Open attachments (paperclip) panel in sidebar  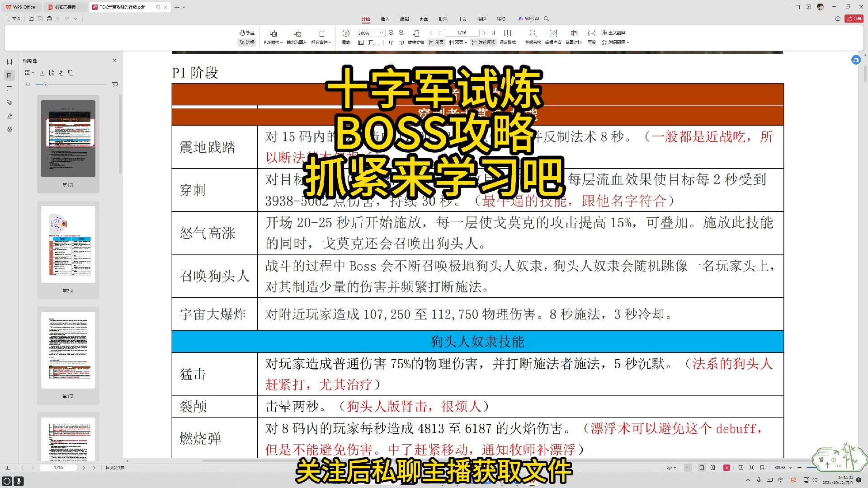[9, 103]
